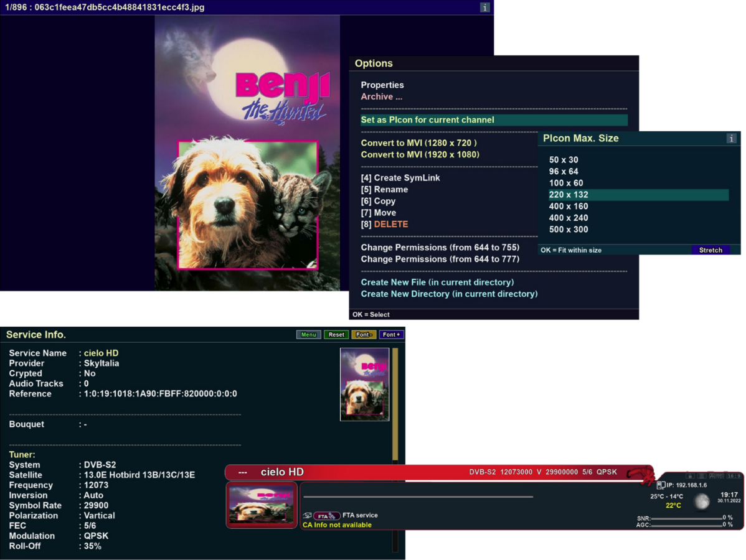Click the crypt lock indicator in infobar
746x560 pixels.
(x=690, y=476)
